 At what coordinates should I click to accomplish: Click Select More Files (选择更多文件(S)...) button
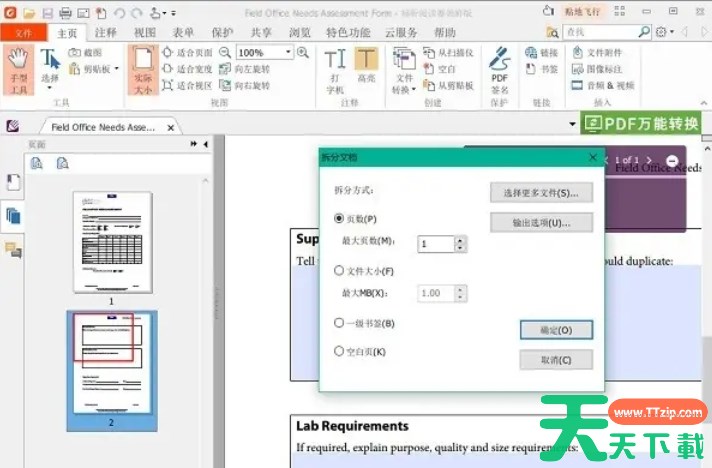pos(541,193)
